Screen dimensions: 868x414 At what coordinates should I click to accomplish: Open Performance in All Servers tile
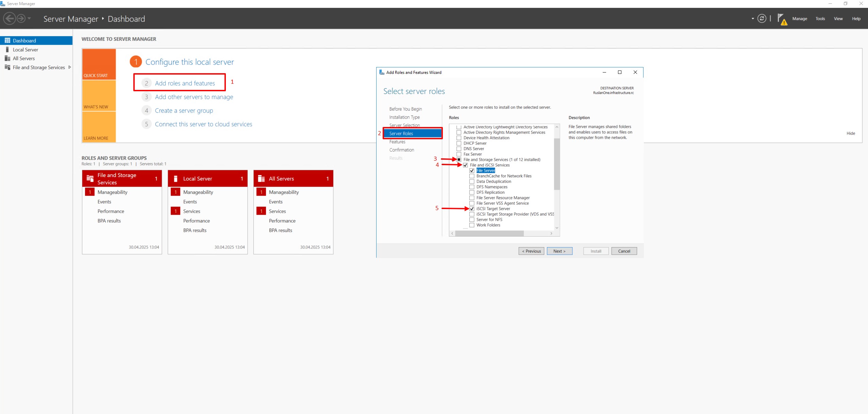(282, 221)
